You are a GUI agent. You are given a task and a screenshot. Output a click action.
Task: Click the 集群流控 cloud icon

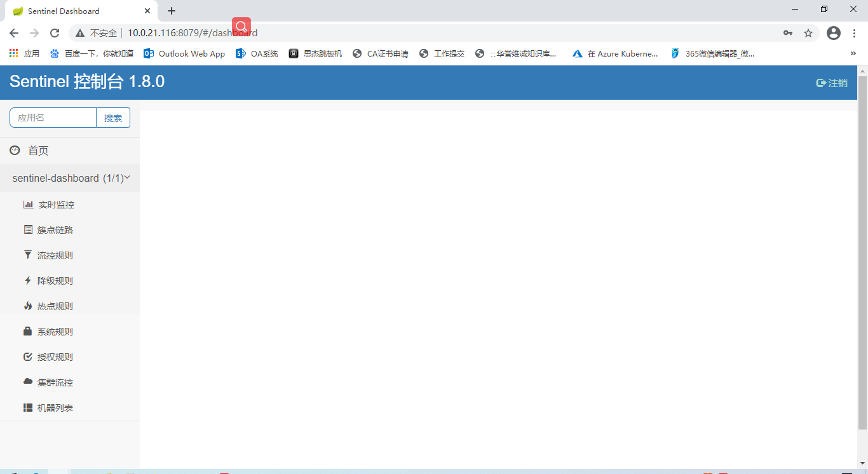pos(28,382)
